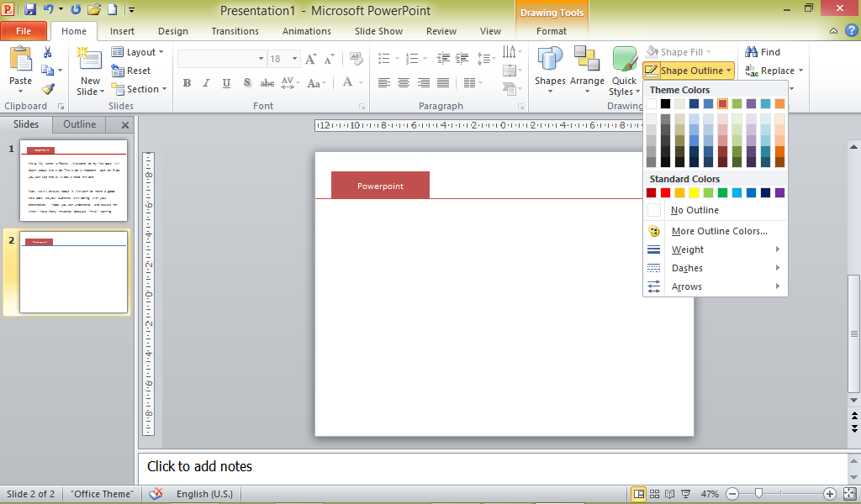Expand the Dashes submenu
Image resolution: width=861 pixels, height=504 pixels.
[x=686, y=268]
